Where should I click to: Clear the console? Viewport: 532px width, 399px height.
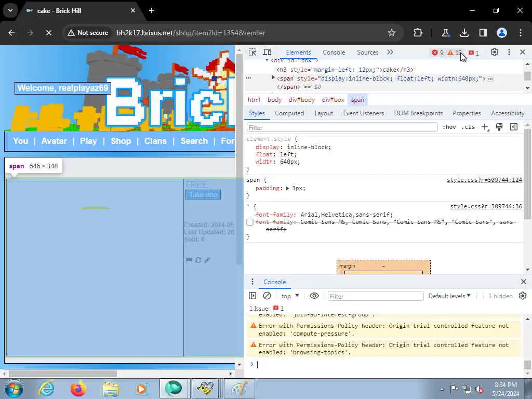point(267,296)
